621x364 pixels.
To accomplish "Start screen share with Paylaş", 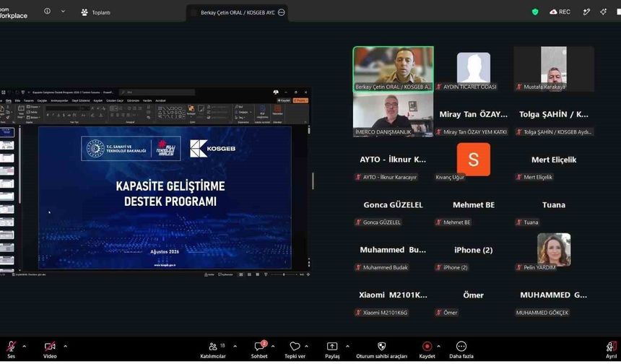I will click(x=332, y=350).
